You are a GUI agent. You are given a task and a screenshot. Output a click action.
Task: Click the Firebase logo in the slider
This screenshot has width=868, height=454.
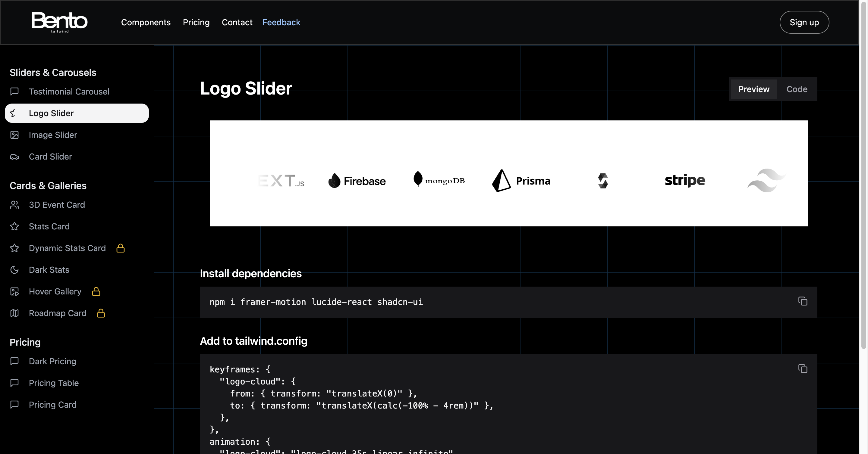[x=357, y=181]
